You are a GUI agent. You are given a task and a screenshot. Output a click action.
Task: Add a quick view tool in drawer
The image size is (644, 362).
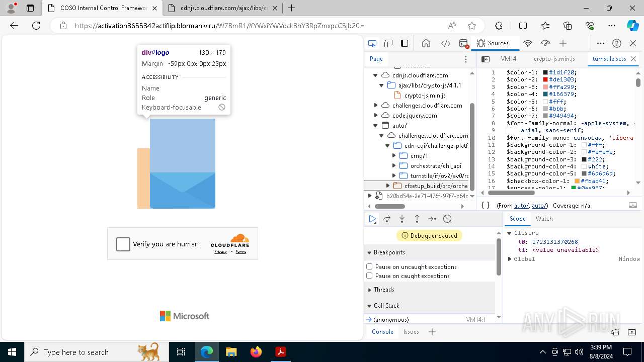[432, 332]
